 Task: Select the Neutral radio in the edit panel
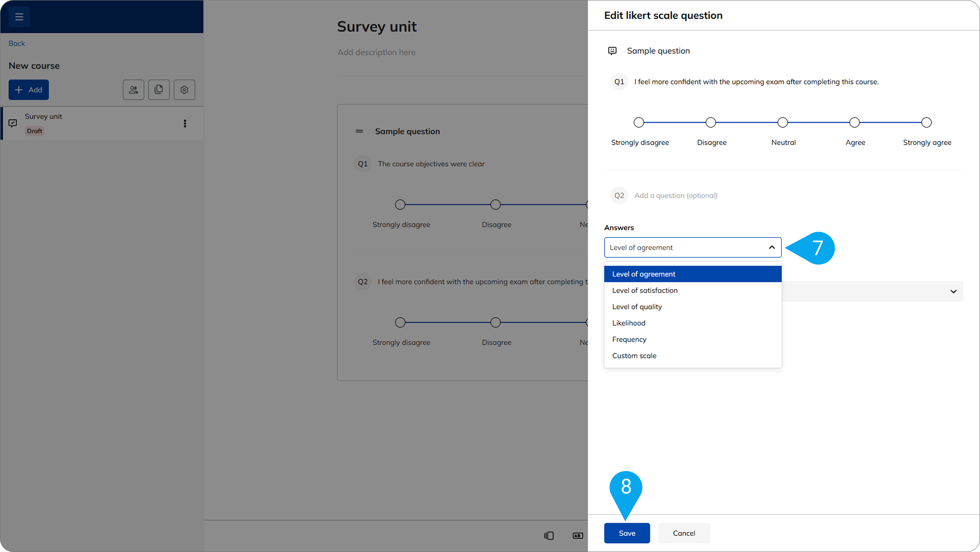click(782, 123)
